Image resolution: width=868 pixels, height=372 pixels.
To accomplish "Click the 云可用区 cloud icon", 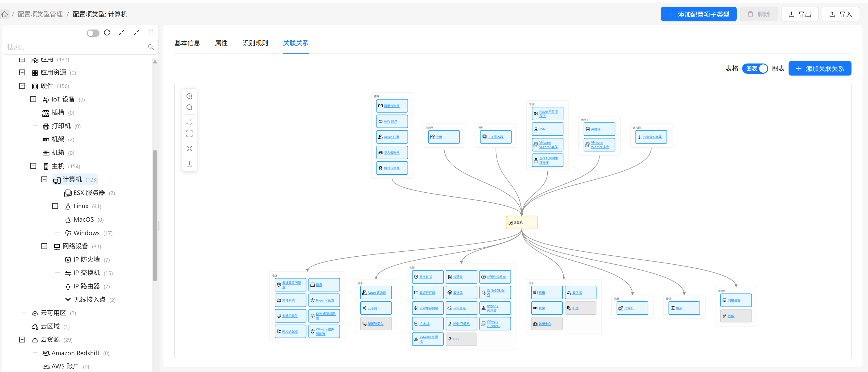I will (x=35, y=314).
